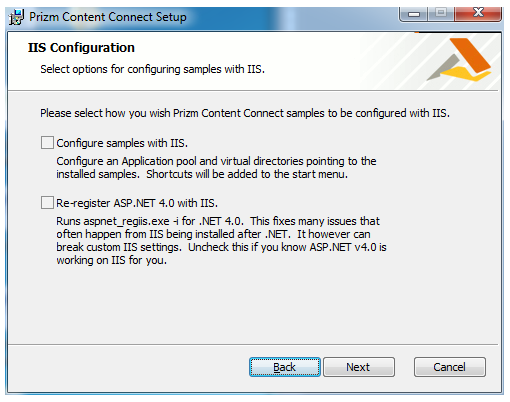Minimize the Prizm Content Connect Setup window

point(414,14)
